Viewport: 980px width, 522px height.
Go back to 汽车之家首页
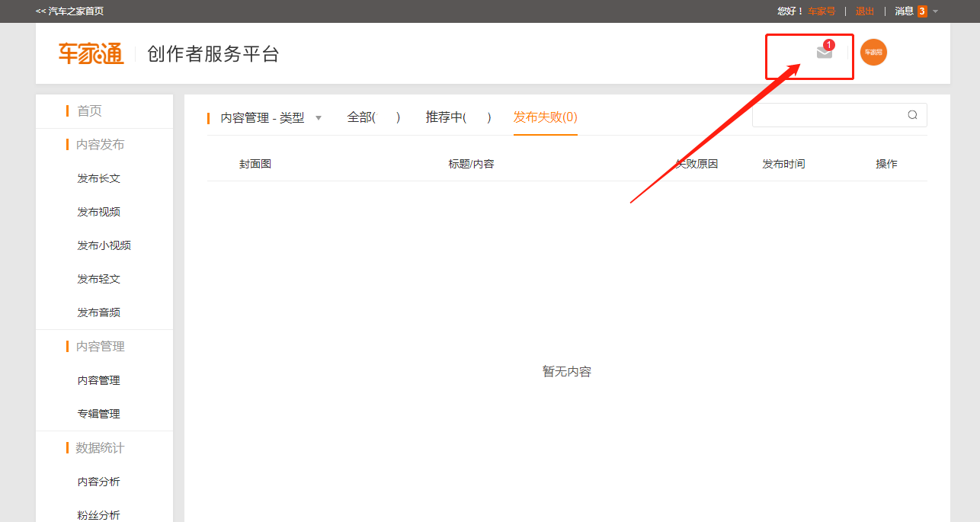(70, 11)
